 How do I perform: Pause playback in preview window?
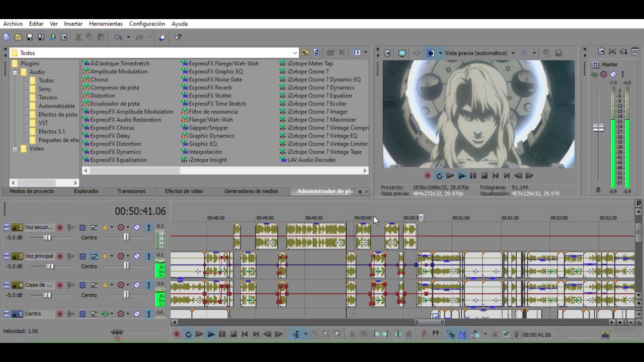473,175
